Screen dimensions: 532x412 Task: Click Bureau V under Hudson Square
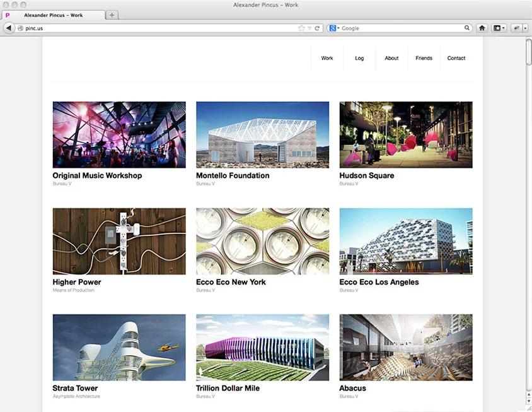click(349, 184)
